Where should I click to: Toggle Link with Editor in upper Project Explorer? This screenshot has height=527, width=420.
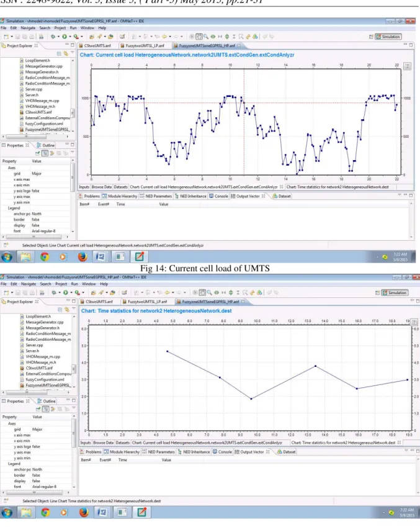click(x=66, y=53)
